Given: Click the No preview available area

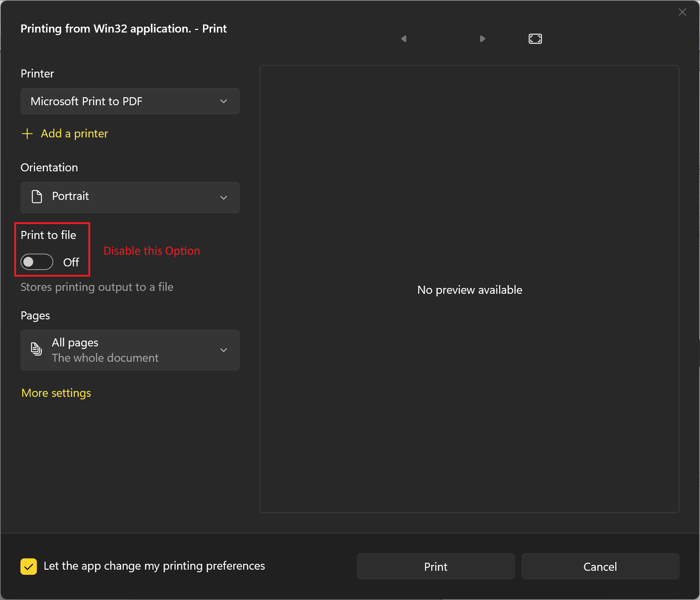Looking at the screenshot, I should (x=470, y=289).
